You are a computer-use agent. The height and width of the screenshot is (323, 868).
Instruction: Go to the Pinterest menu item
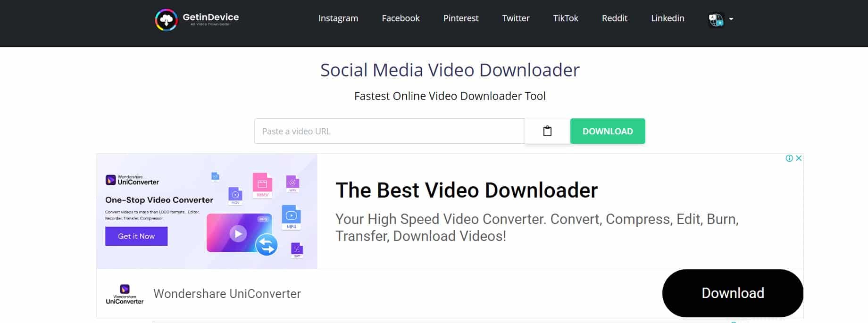point(460,18)
